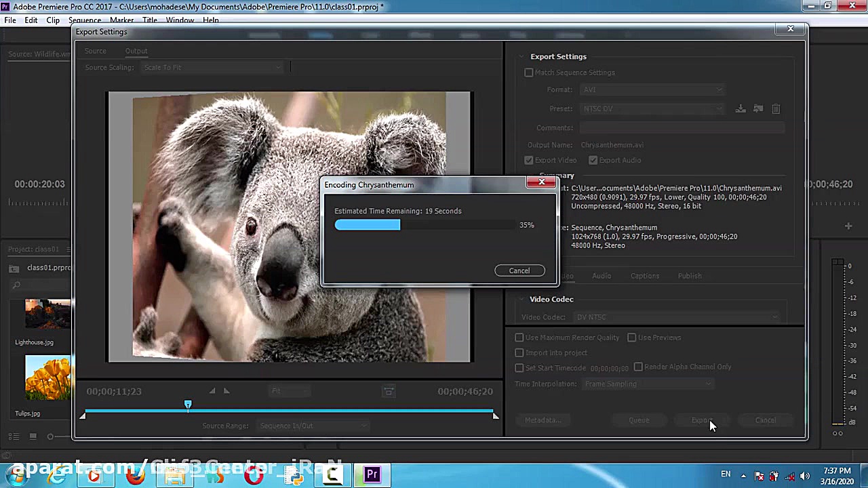868x488 pixels.
Task: Uncheck the Export Audio checkbox
Action: 593,161
